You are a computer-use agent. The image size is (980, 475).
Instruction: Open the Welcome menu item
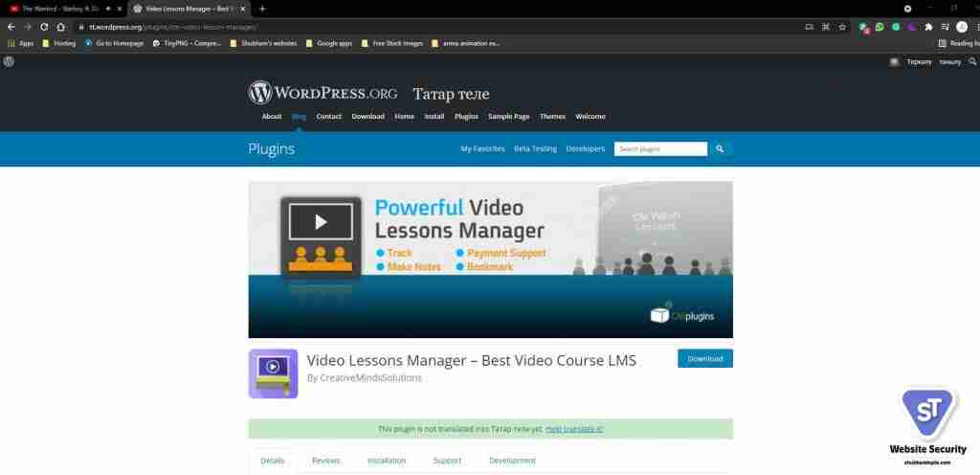coord(590,117)
